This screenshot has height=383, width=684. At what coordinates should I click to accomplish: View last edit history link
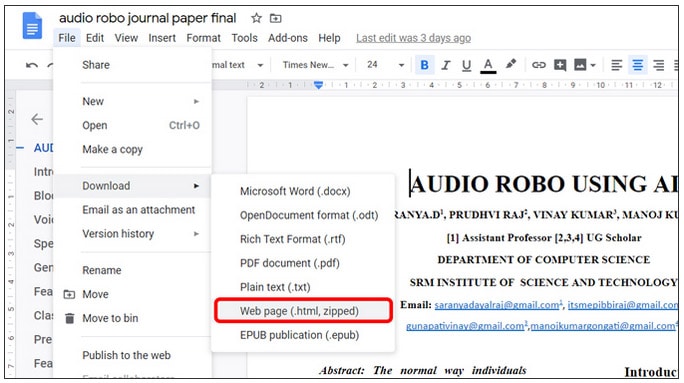[413, 38]
